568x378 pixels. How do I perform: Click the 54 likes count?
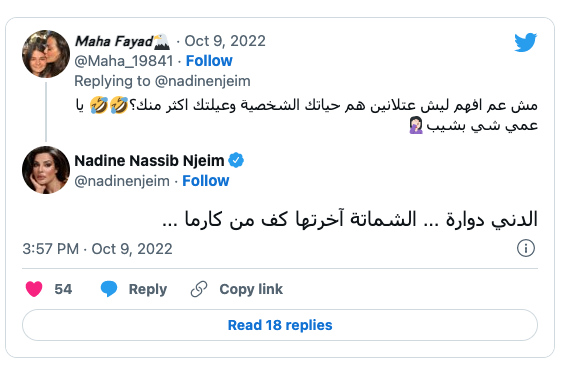click(x=63, y=289)
